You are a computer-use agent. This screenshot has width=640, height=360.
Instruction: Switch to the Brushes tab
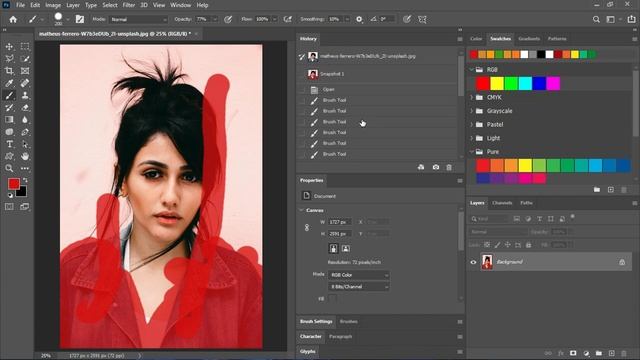click(349, 322)
